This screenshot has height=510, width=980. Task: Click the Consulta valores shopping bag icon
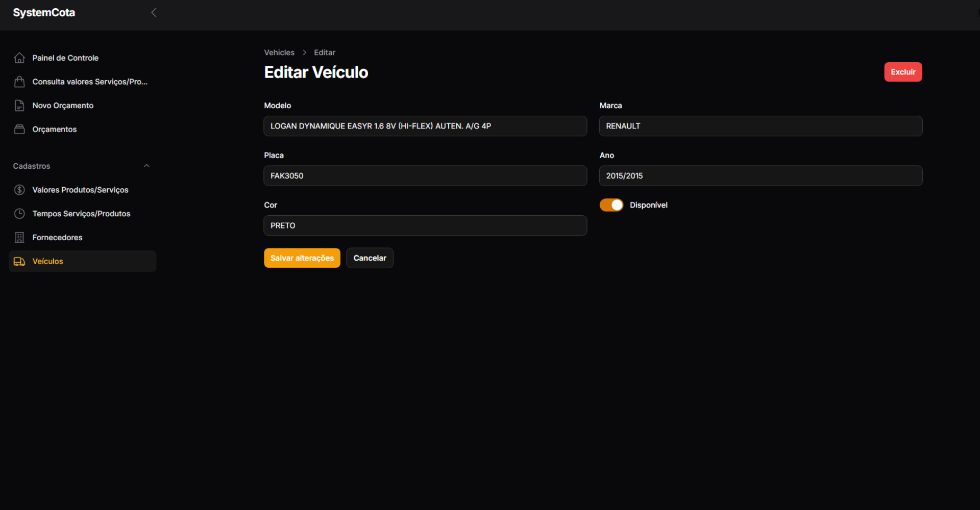19,82
